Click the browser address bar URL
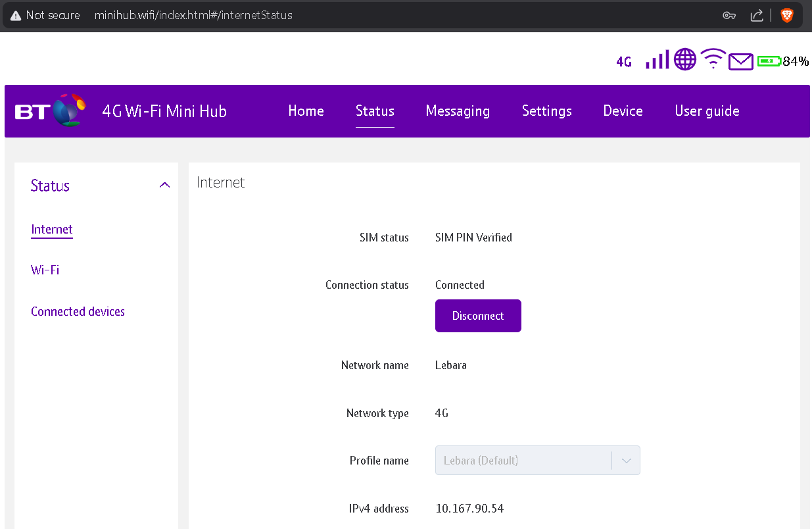The height and width of the screenshot is (529, 812). (x=193, y=15)
